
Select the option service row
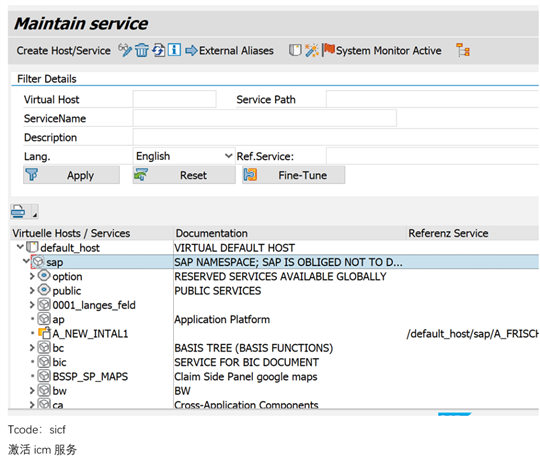(67, 276)
